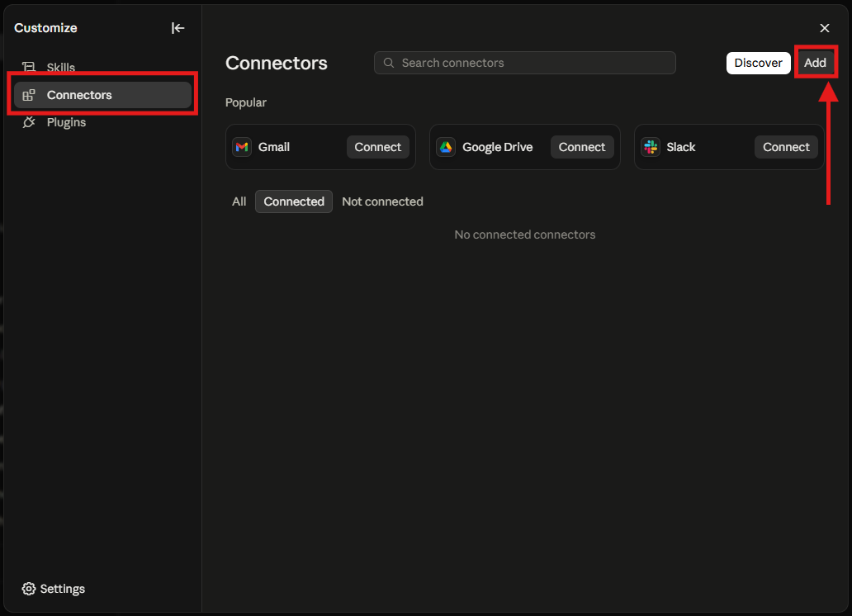852x616 pixels.
Task: Select the Connected filter tab
Action: pyautogui.click(x=294, y=201)
